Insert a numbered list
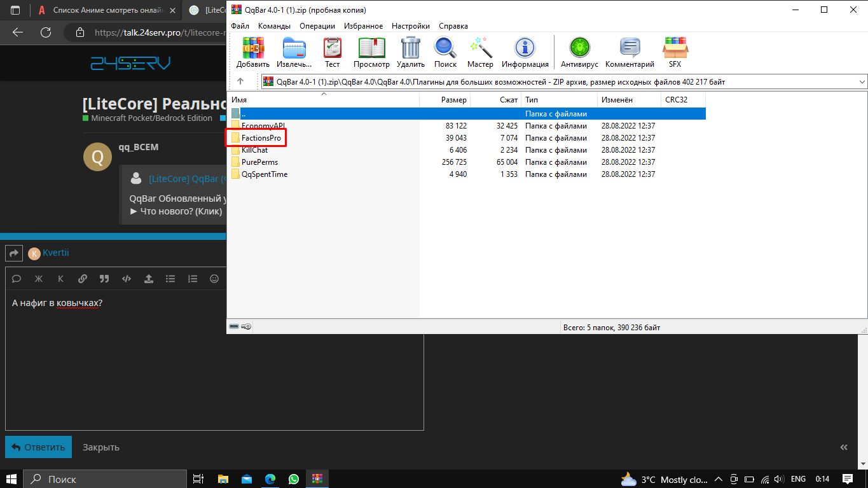The width and height of the screenshot is (868, 488). point(193,279)
